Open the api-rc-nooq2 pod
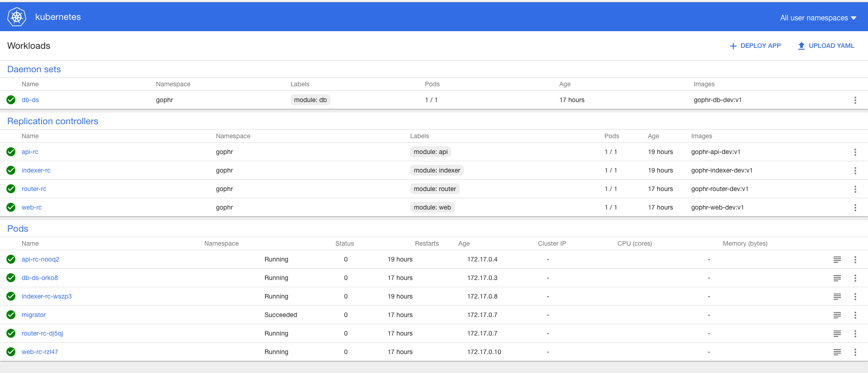Image resolution: width=868 pixels, height=373 pixels. [40, 259]
